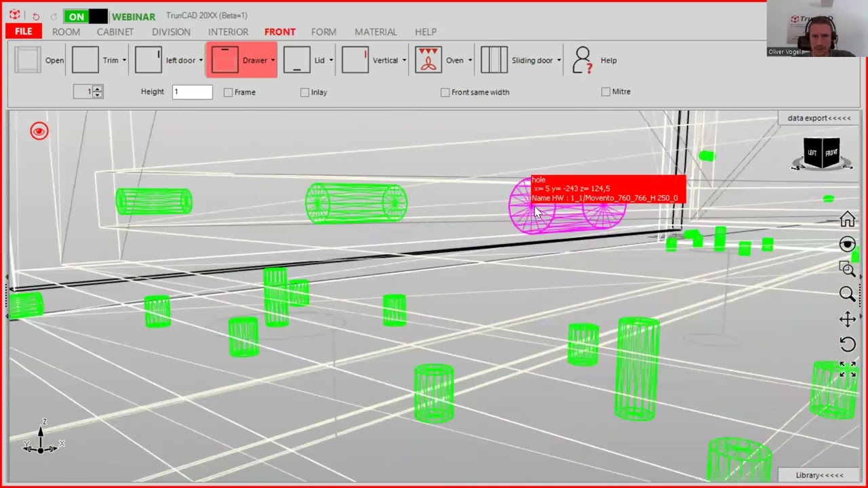The image size is (868, 488).
Task: Click the count stepper number field
Action: [84, 91]
